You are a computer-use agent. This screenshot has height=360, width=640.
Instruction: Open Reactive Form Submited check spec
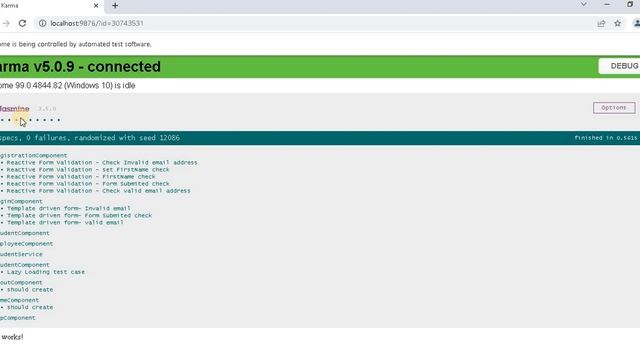(x=88, y=184)
